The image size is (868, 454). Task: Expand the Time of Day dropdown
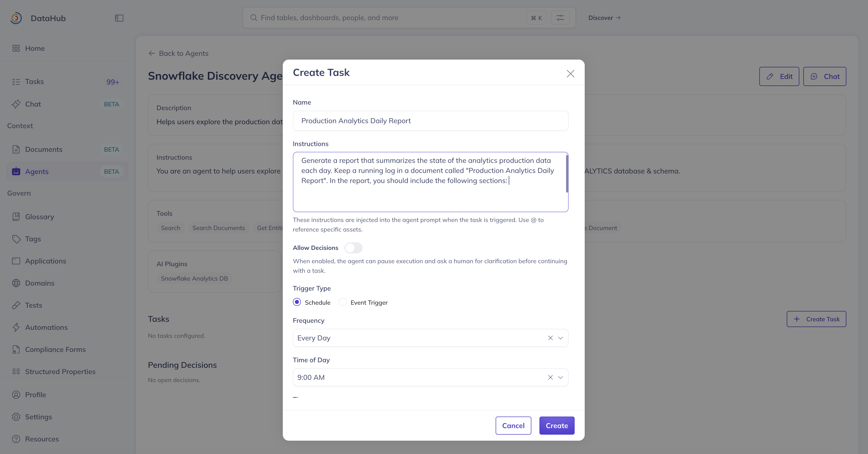[x=560, y=377]
